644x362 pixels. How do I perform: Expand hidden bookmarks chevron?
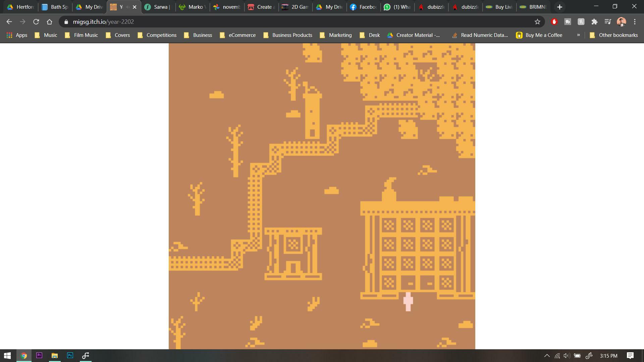pyautogui.click(x=578, y=35)
